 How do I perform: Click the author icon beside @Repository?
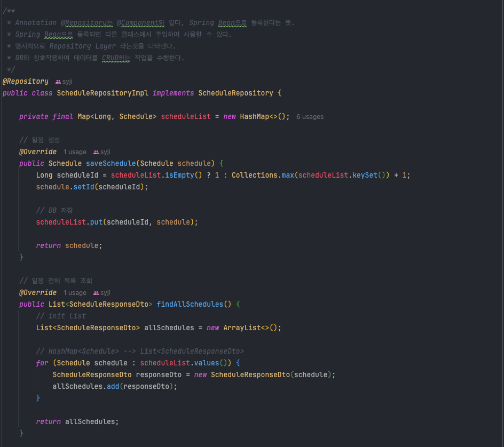58,82
